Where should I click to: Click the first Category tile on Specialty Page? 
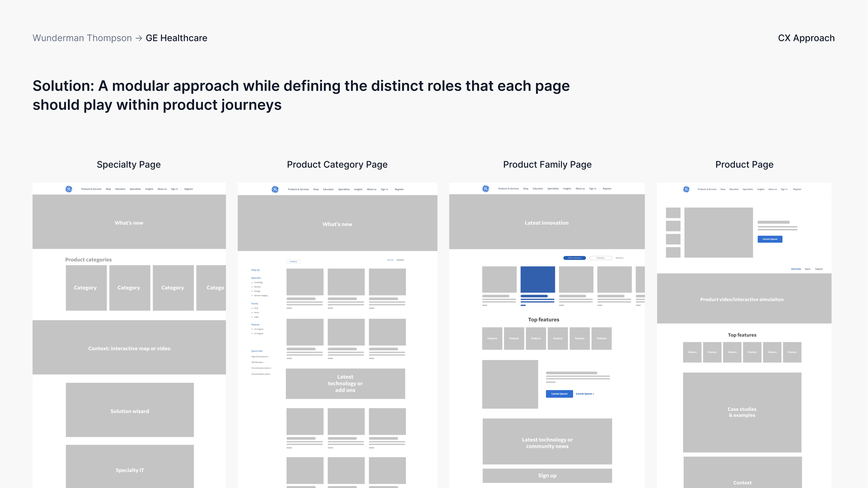click(86, 288)
